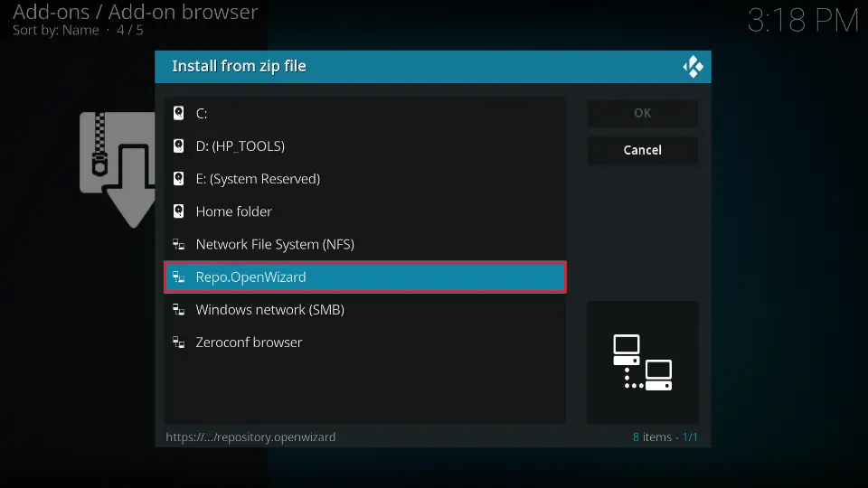Click the E: (System Reserved) drive icon
This screenshot has height=488, width=868.
[x=178, y=179]
